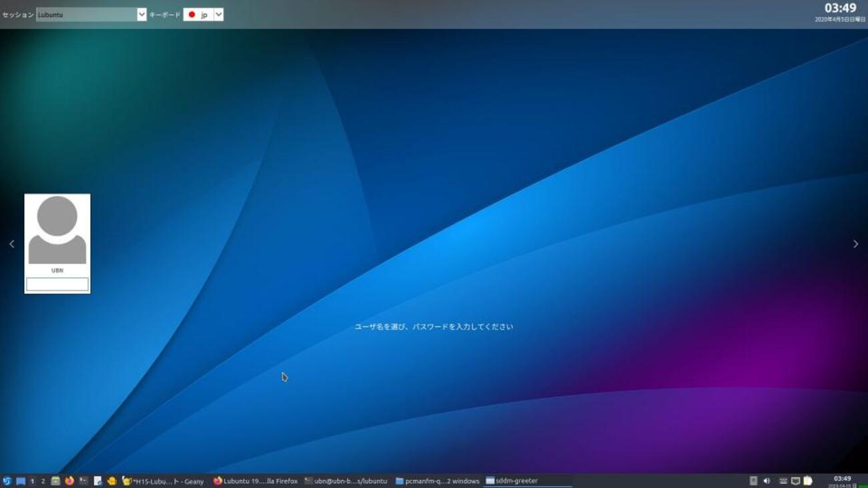This screenshot has width=868, height=488.
Task: Launch the terminal quick-launch icon
Action: [x=83, y=481]
